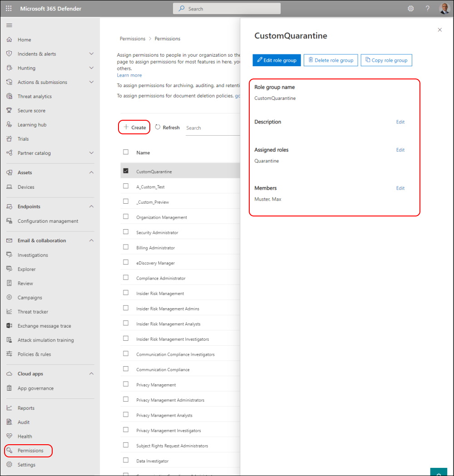Open the app launcher waffle icon
Screen dimensions: 454x476
(9, 9)
